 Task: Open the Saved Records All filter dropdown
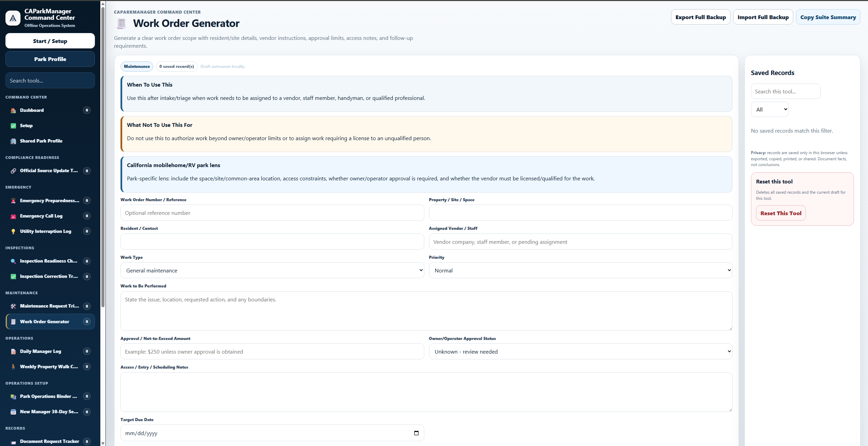coord(770,109)
